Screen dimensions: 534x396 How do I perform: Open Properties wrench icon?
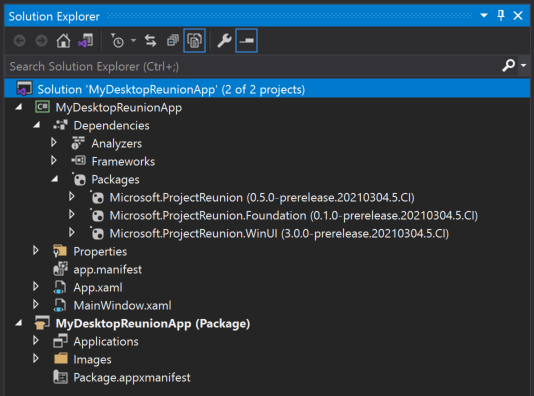[224, 41]
